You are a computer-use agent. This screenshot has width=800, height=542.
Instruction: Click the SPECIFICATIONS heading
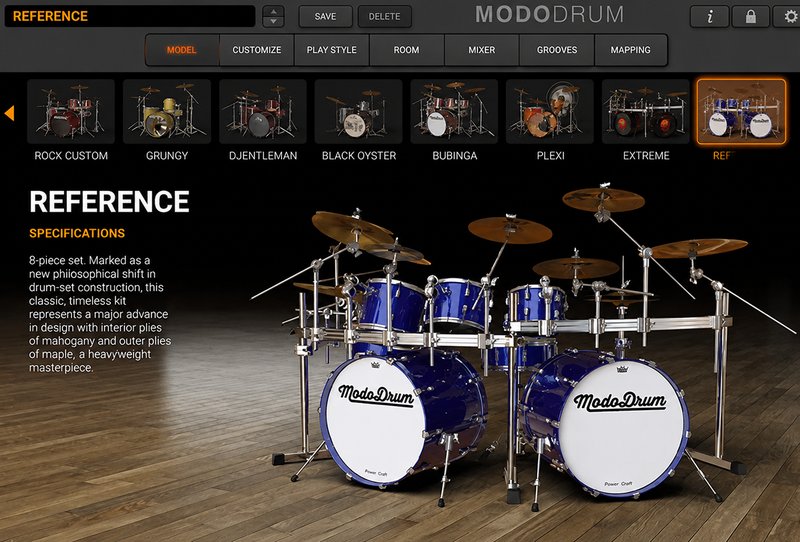pos(77,233)
